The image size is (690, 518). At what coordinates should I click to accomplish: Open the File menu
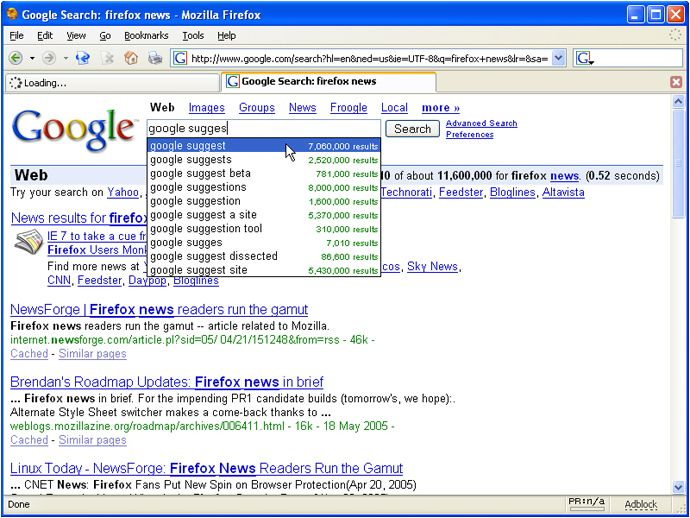coord(17,36)
